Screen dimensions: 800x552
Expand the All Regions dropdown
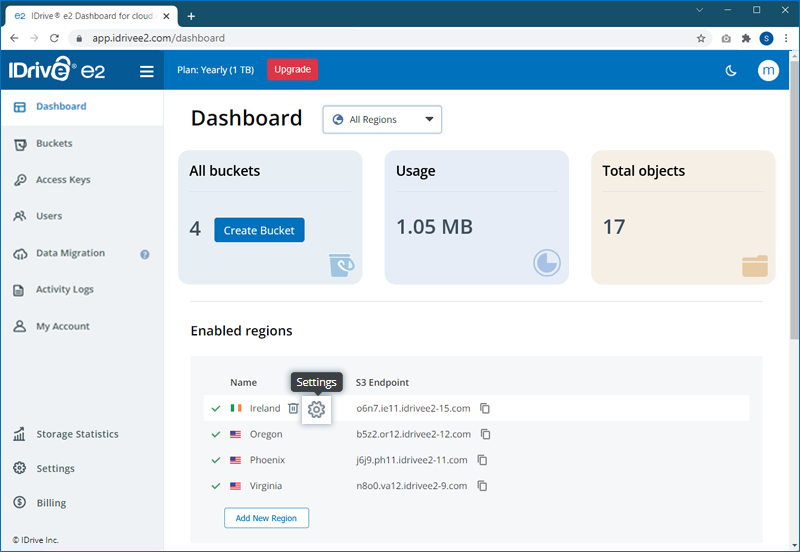pyautogui.click(x=382, y=119)
